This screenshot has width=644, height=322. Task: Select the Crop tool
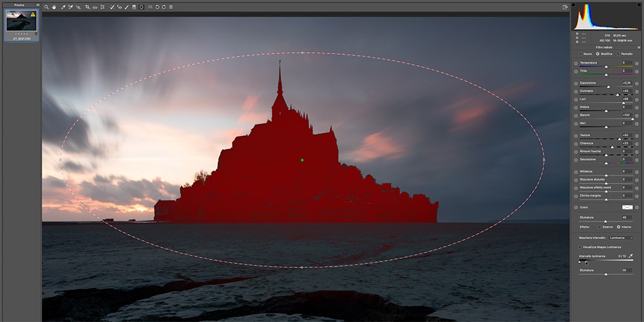[87, 7]
